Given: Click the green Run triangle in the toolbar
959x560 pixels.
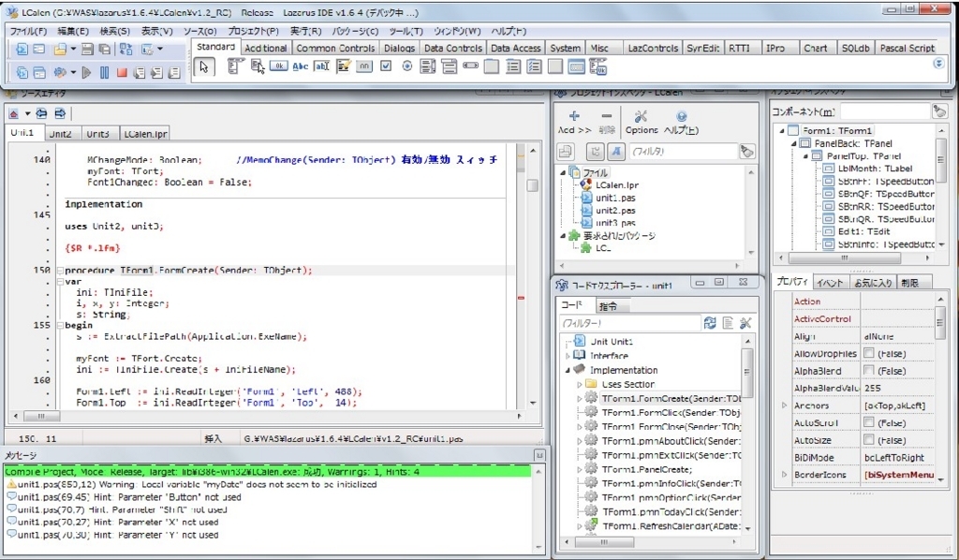Looking at the screenshot, I should coord(86,73).
